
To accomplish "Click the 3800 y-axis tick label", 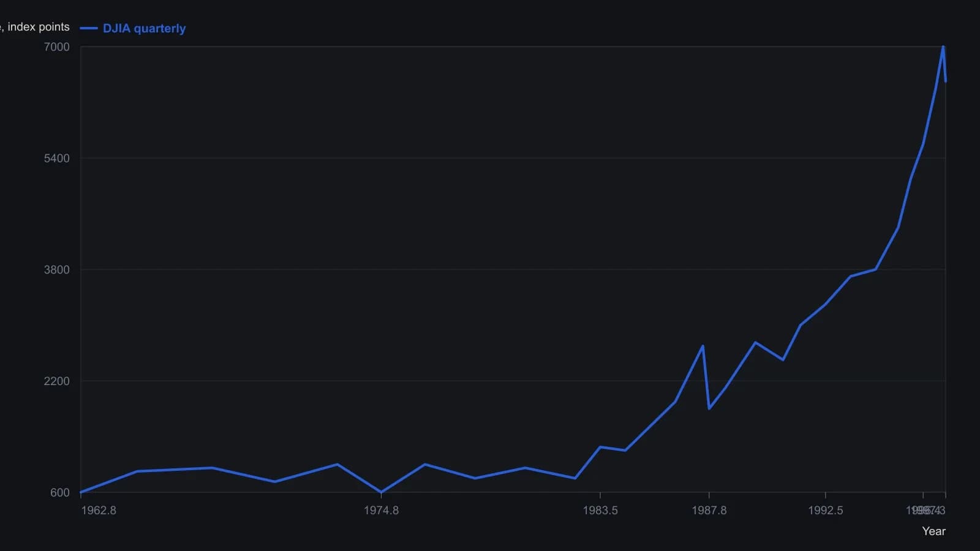I will point(57,270).
